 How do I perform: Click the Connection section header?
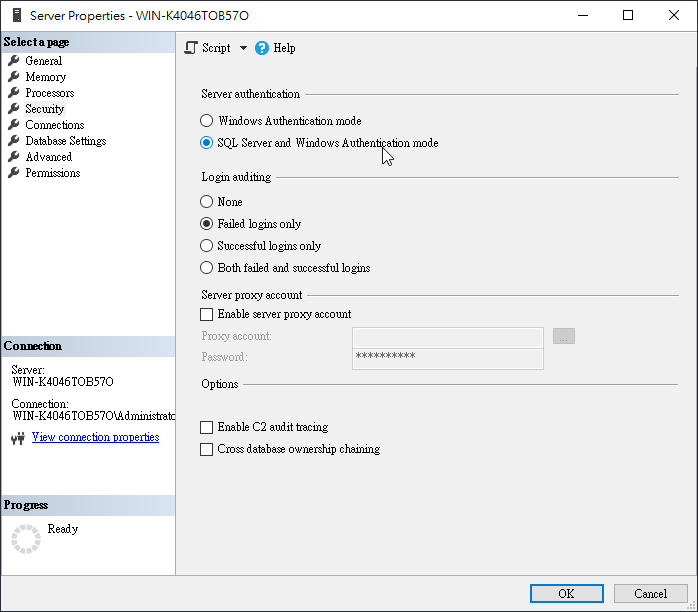click(x=88, y=346)
